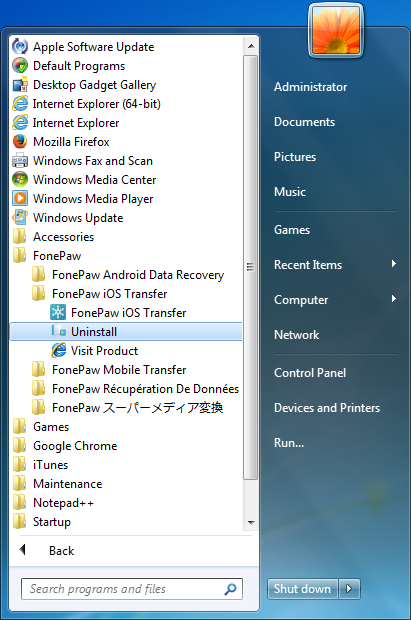Click the Windows Update text label
Image resolution: width=411 pixels, height=620 pixels.
click(78, 217)
